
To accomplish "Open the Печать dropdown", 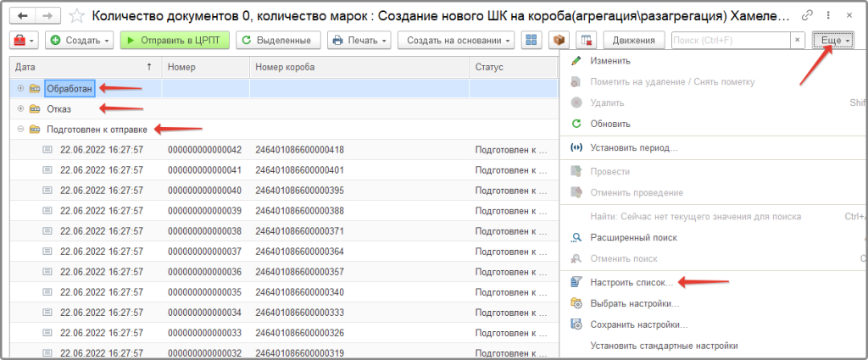I will (x=359, y=41).
